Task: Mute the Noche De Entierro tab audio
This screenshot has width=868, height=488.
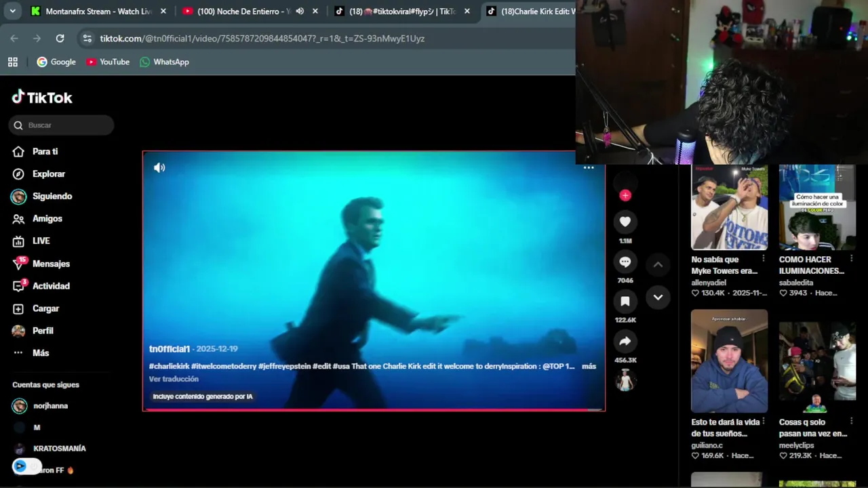Action: (x=300, y=12)
